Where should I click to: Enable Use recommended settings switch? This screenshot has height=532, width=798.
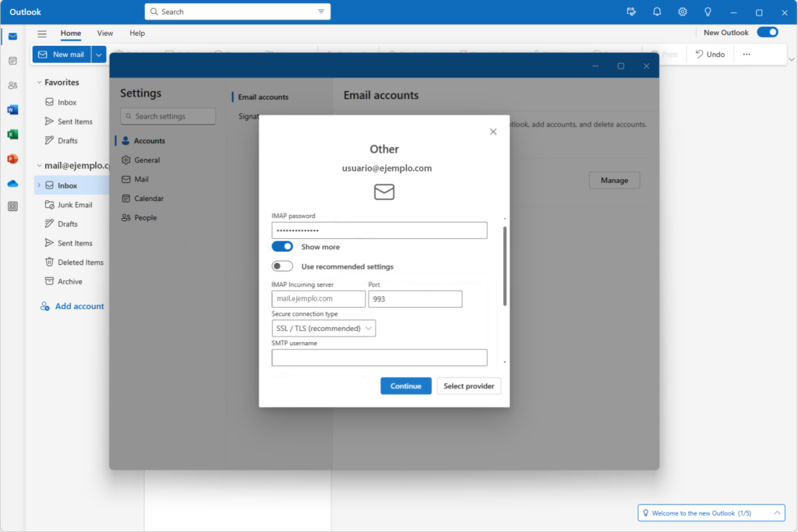[282, 266]
